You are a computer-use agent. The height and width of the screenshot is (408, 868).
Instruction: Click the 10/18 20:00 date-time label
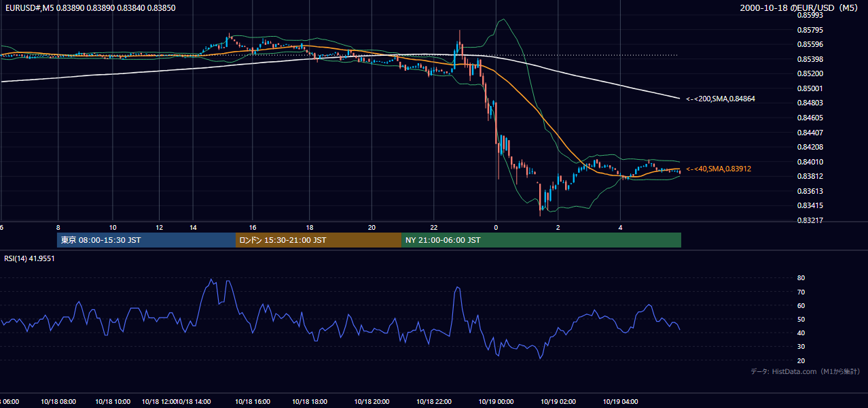tap(372, 401)
